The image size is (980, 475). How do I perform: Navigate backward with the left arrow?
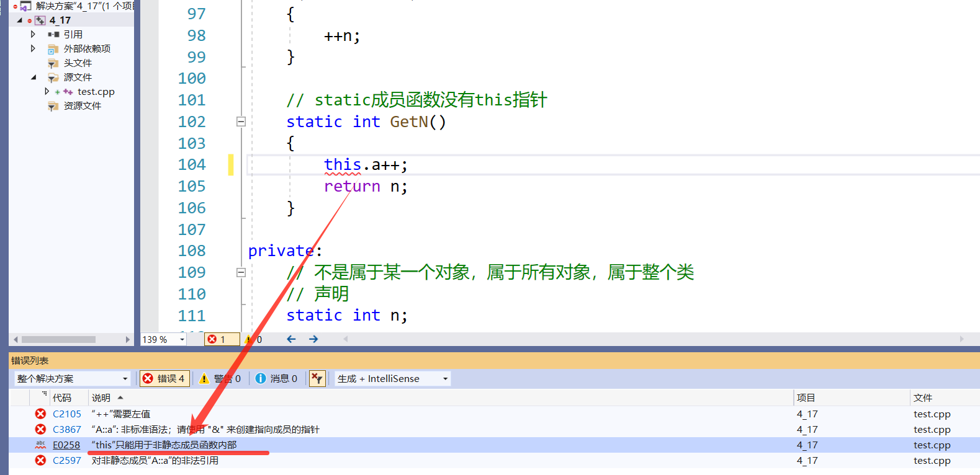tap(291, 339)
